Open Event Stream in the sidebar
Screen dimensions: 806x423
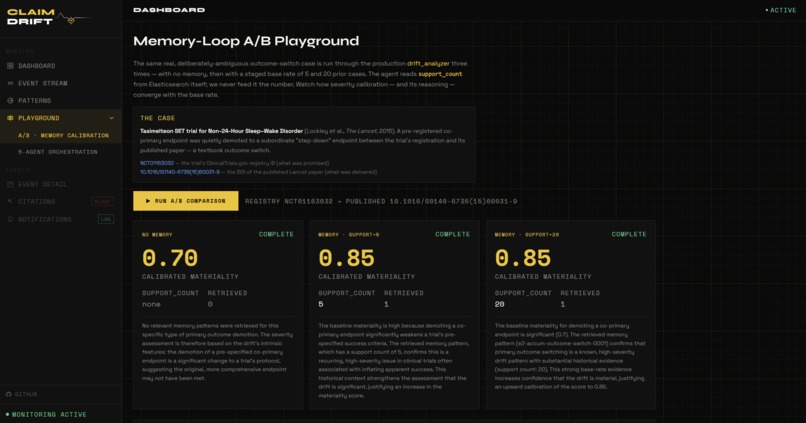61,83
